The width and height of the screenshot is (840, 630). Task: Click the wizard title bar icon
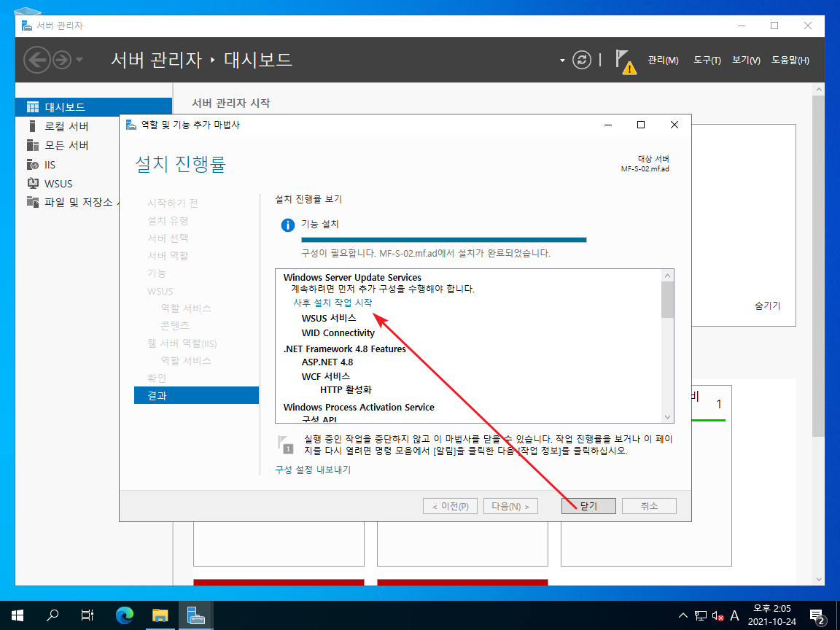(131, 125)
